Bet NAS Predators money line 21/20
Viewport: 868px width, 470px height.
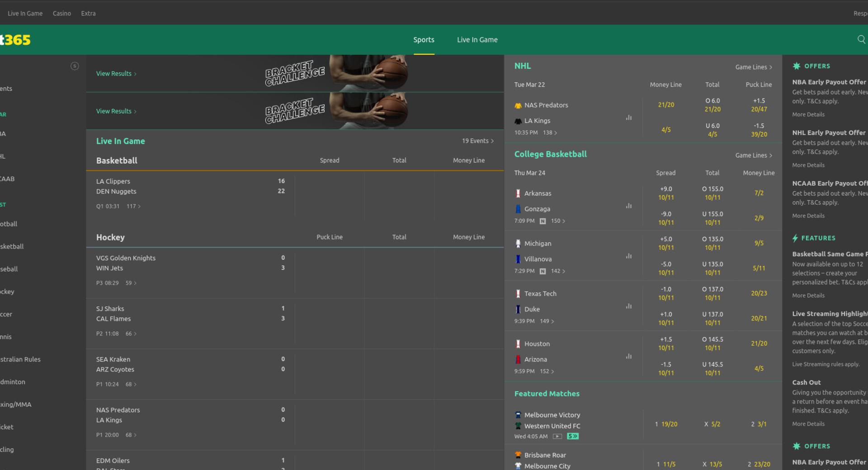tap(665, 105)
